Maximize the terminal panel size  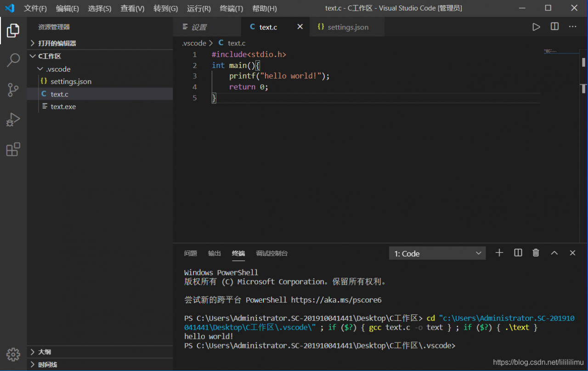click(554, 253)
